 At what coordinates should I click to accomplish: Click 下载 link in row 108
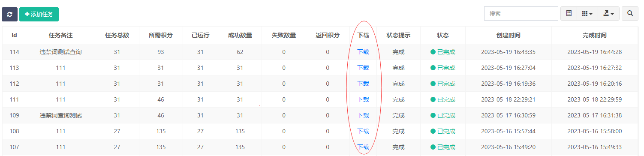point(363,131)
